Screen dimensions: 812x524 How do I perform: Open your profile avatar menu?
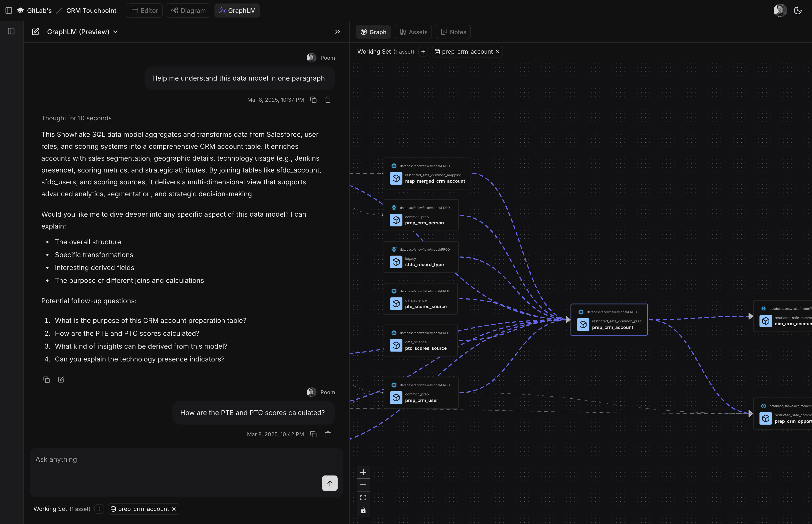click(x=780, y=10)
